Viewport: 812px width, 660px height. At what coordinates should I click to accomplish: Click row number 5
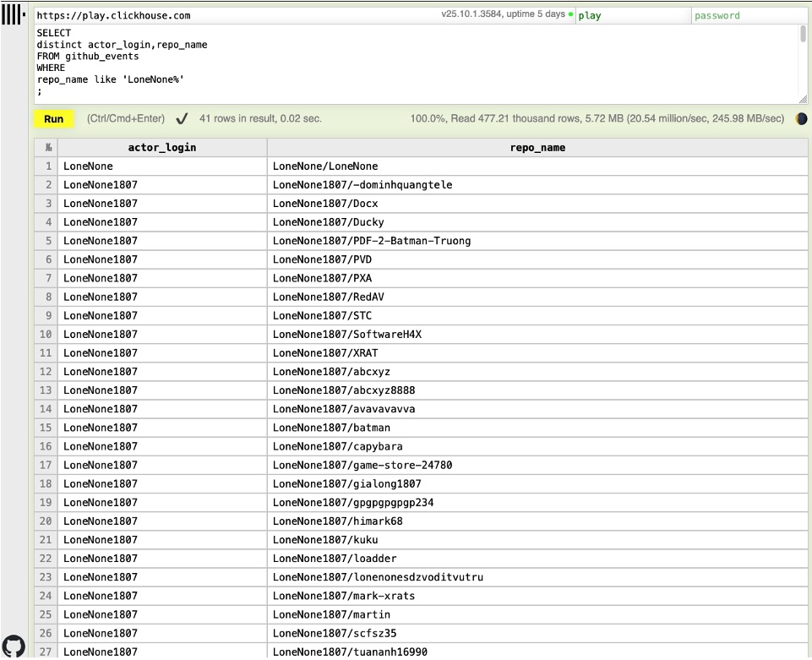click(46, 241)
